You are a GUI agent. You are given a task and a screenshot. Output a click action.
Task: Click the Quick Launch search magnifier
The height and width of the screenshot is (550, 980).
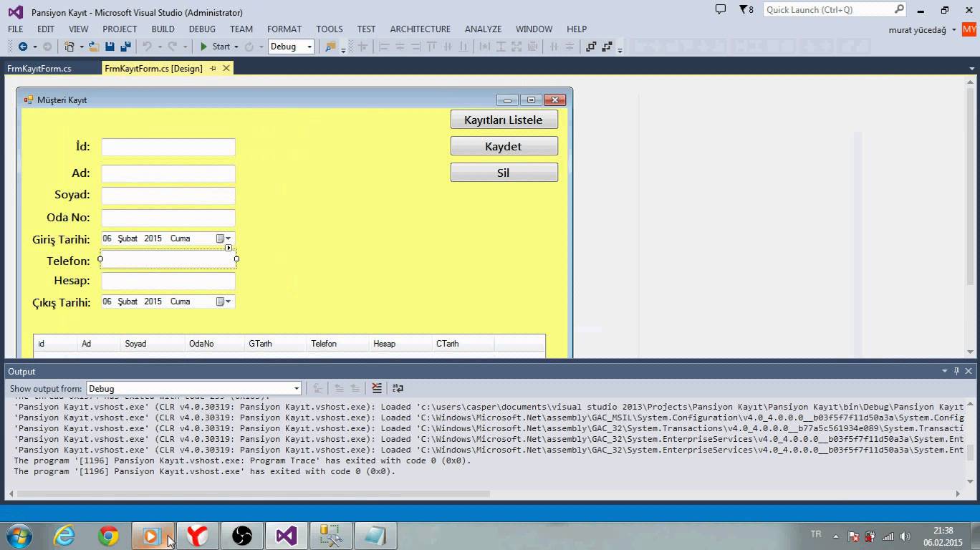[899, 9]
